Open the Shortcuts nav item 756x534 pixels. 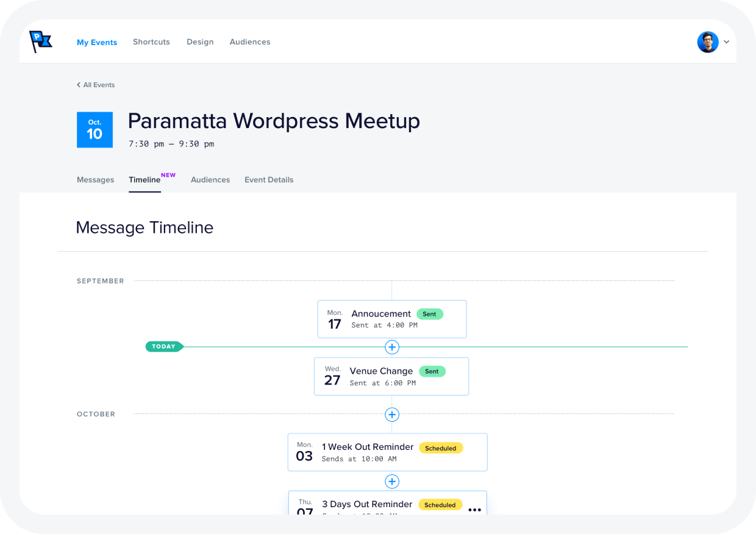coord(151,42)
